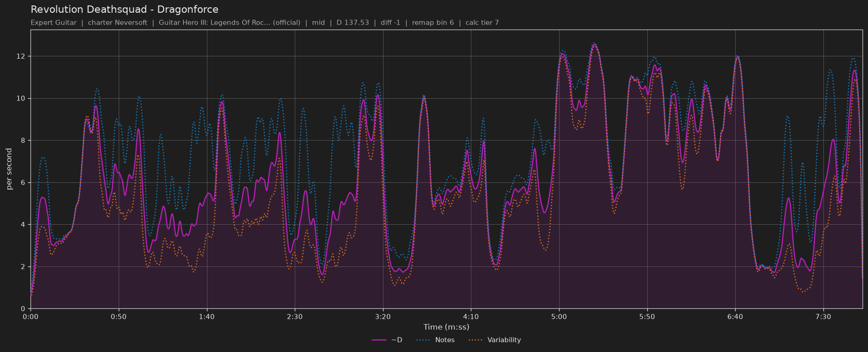
Task: Click the 7:30 x-axis tick label
Action: click(823, 317)
